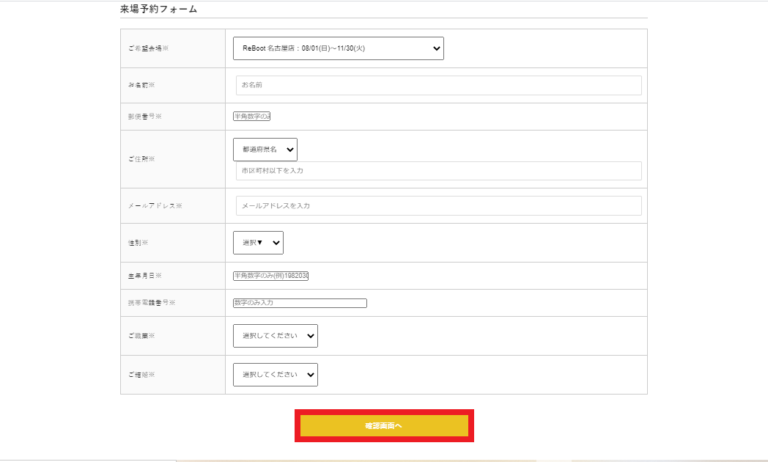The height and width of the screenshot is (462, 768).
Task: Click the 来場予約フォーム heading text
Action: (159, 9)
